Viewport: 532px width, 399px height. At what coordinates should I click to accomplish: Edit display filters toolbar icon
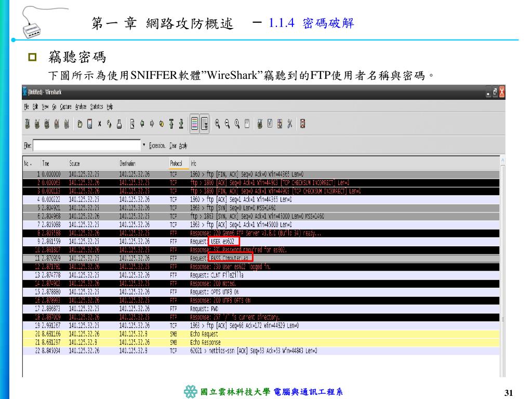point(270,124)
